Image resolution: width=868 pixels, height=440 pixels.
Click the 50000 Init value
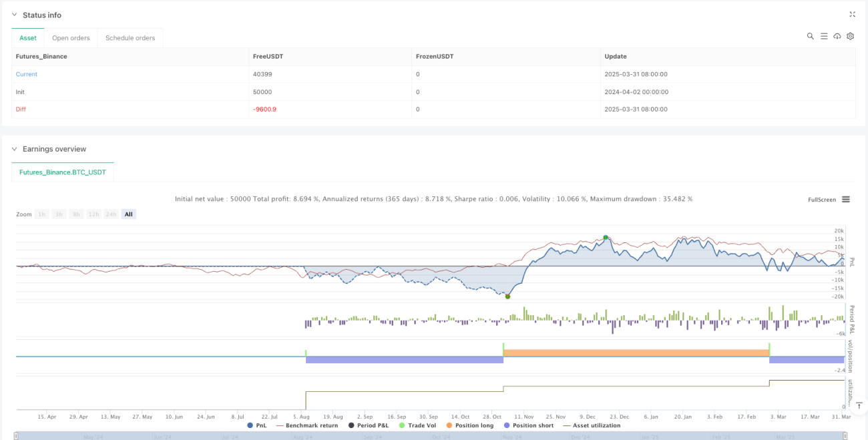262,91
